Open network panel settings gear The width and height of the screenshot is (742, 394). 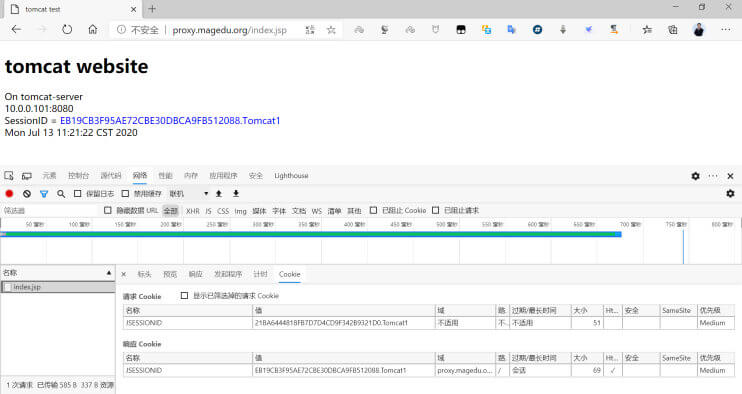coord(730,193)
